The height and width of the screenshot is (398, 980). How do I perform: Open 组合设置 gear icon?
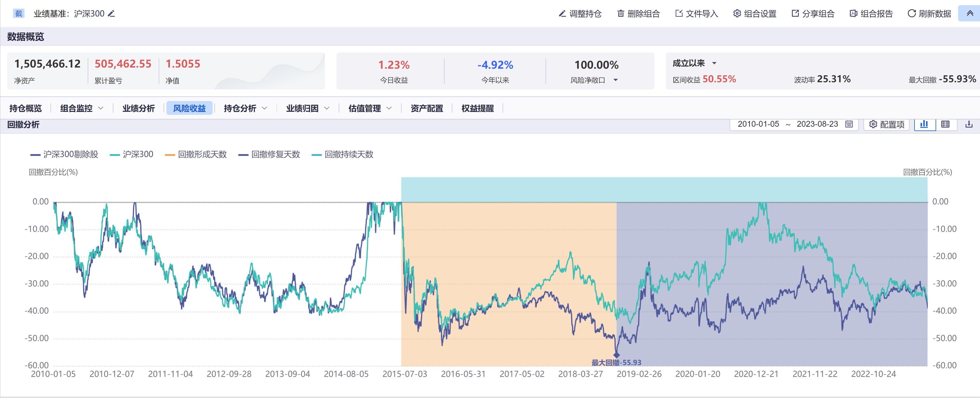click(x=737, y=14)
